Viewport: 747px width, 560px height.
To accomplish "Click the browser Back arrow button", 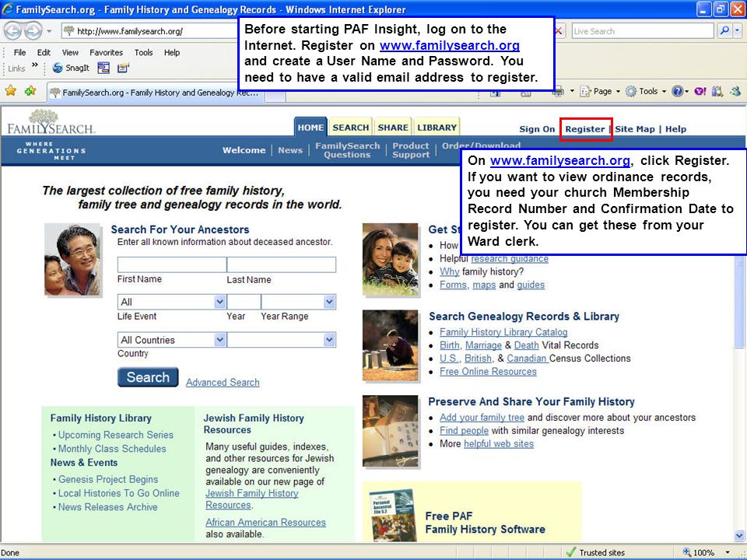I will [x=13, y=31].
